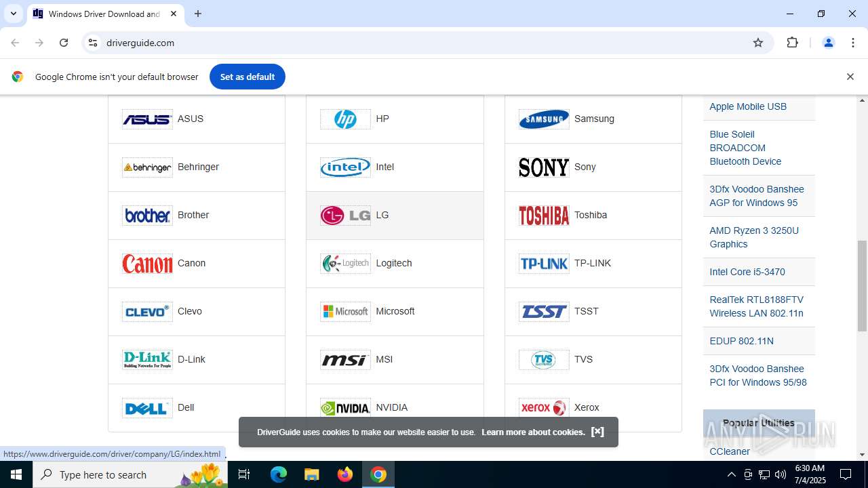The image size is (868, 488).
Task: Dismiss the default browser notification bar
Action: (850, 77)
